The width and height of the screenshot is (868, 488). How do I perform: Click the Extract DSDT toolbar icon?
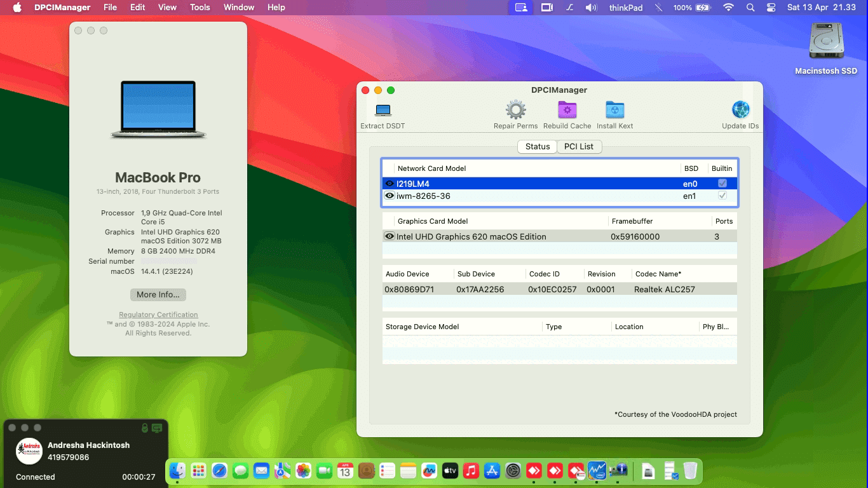(383, 111)
